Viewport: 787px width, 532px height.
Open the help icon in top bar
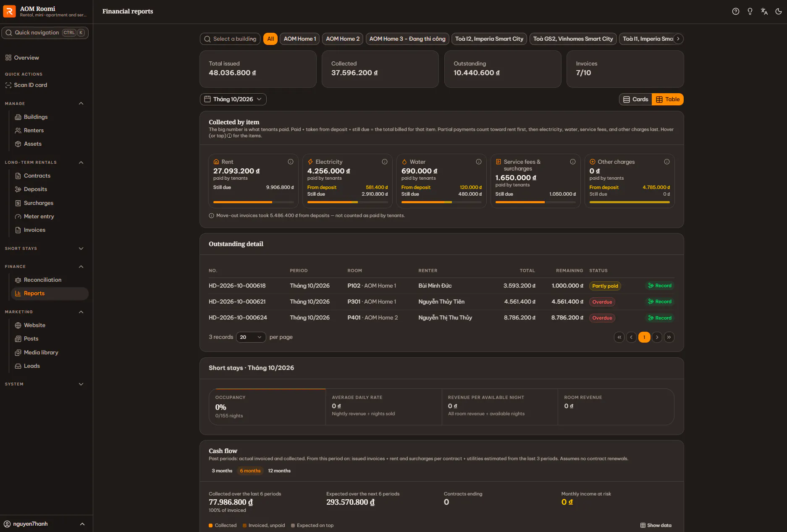click(x=735, y=11)
